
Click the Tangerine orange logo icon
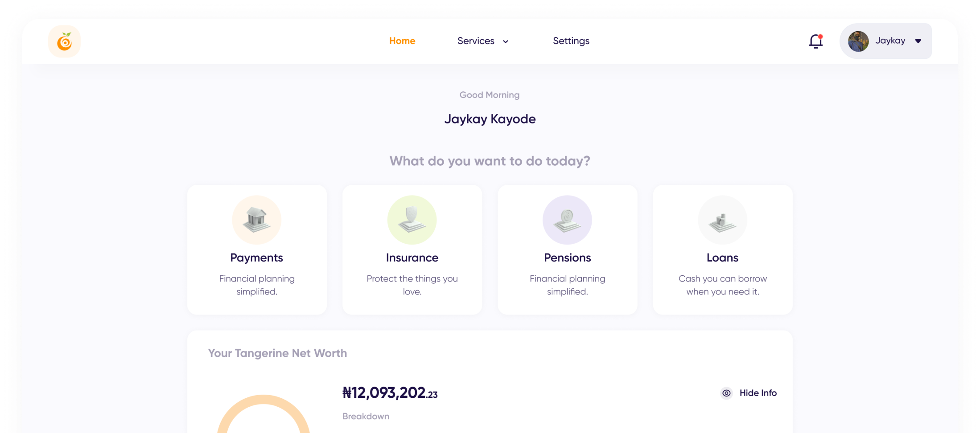[x=65, y=41]
